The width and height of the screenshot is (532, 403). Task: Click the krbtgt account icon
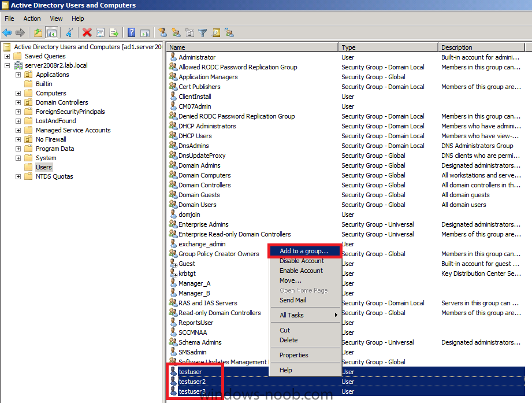click(x=173, y=273)
